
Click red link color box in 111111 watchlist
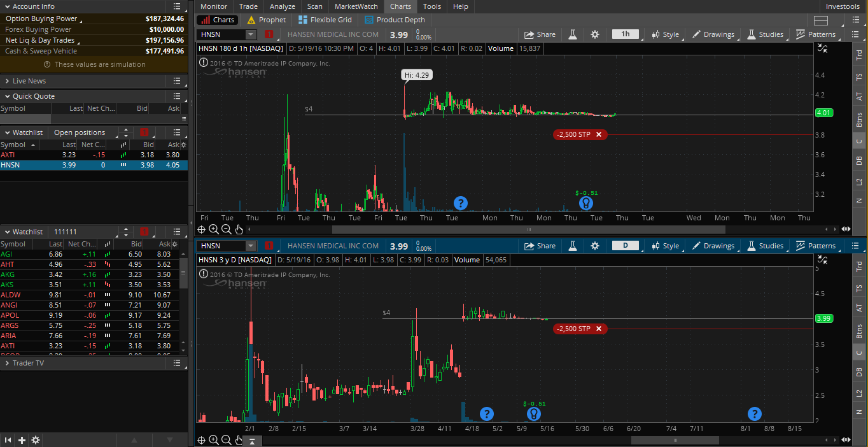click(x=144, y=232)
